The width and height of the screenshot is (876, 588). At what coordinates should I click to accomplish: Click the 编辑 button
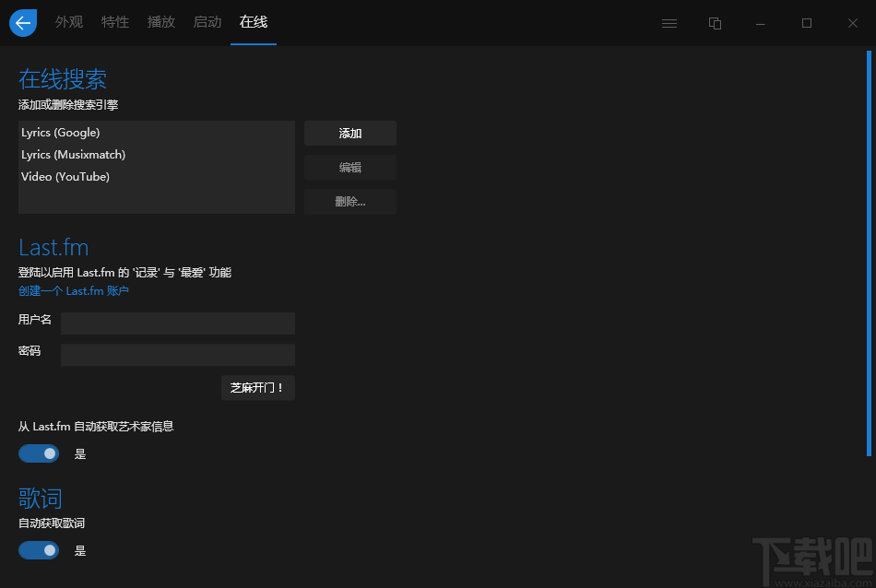(x=350, y=168)
